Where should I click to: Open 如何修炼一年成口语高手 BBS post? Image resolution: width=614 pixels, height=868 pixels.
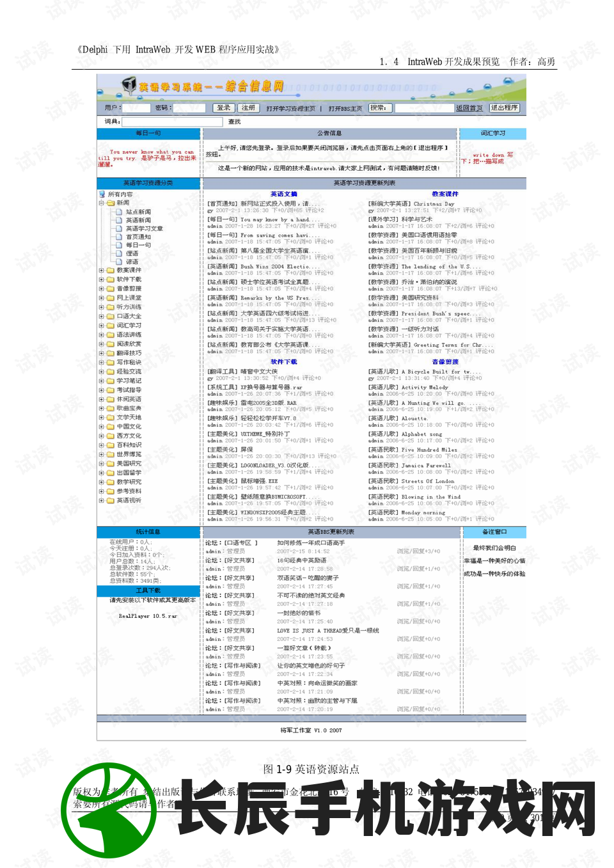[x=311, y=543]
